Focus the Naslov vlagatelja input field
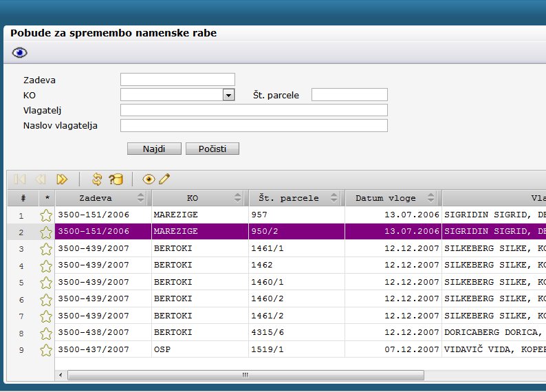The height and width of the screenshot is (392, 546). [254, 125]
